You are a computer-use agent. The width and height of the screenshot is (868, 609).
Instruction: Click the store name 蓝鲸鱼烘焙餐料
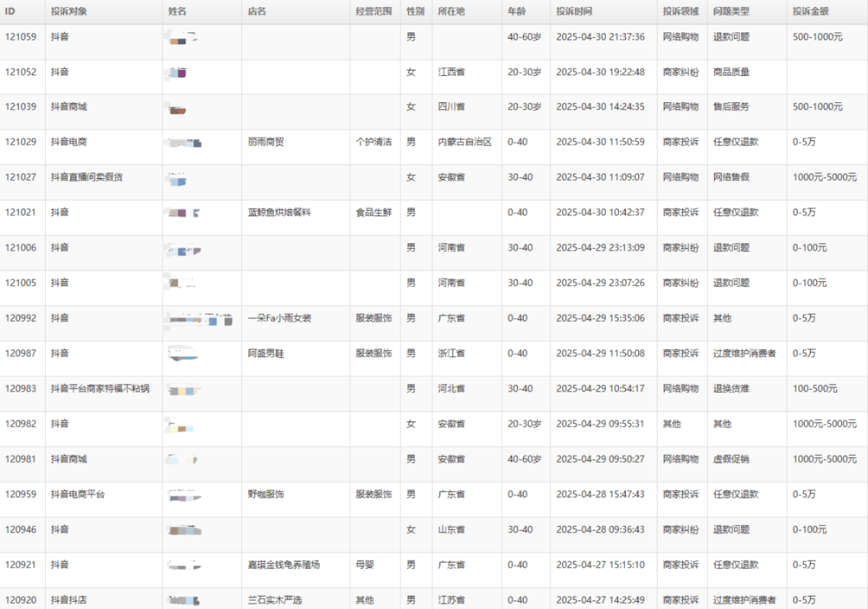click(x=279, y=213)
